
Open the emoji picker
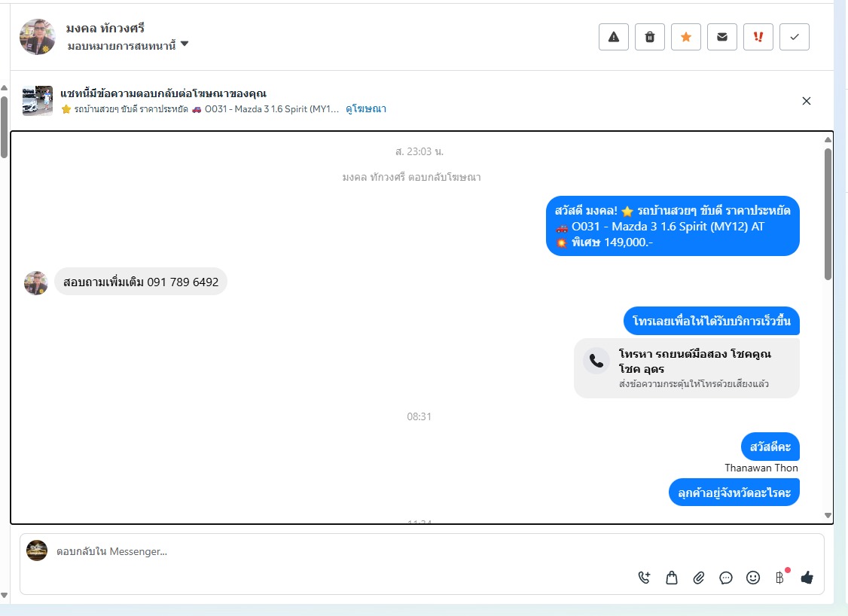pos(753,578)
